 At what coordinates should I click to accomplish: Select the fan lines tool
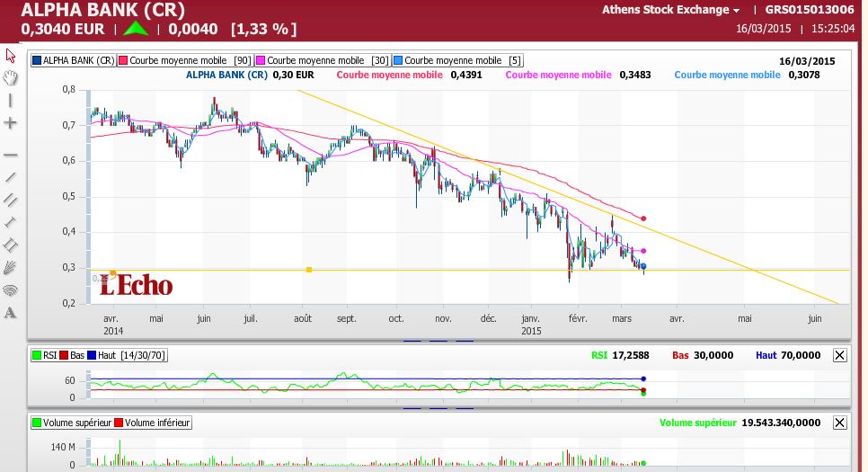click(11, 268)
